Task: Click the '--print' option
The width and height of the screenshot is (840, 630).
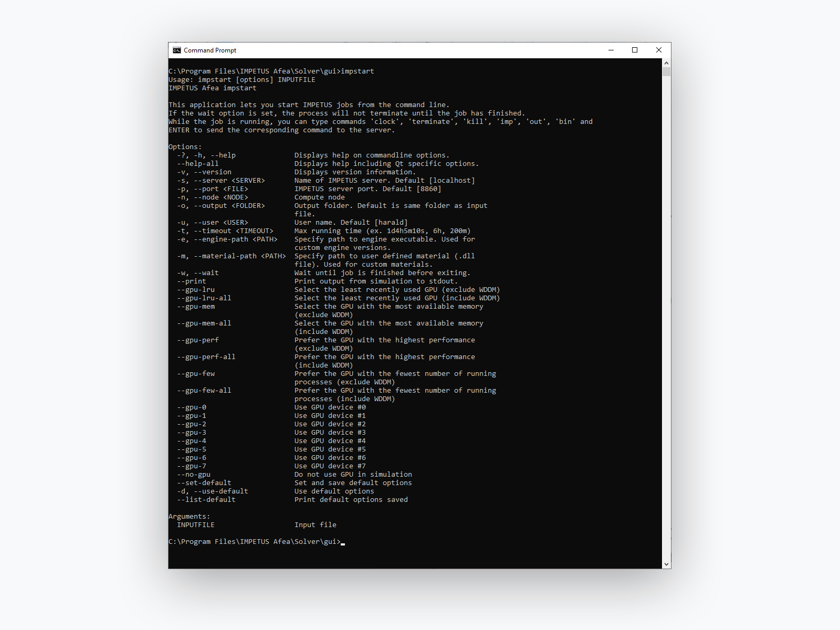Action: (x=192, y=281)
